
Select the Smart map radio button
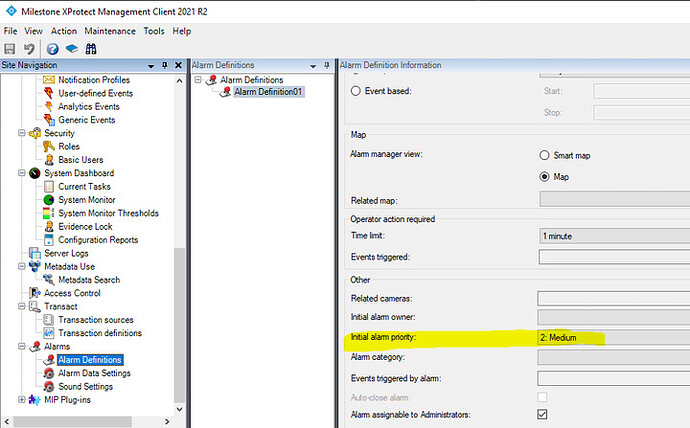[x=545, y=156]
